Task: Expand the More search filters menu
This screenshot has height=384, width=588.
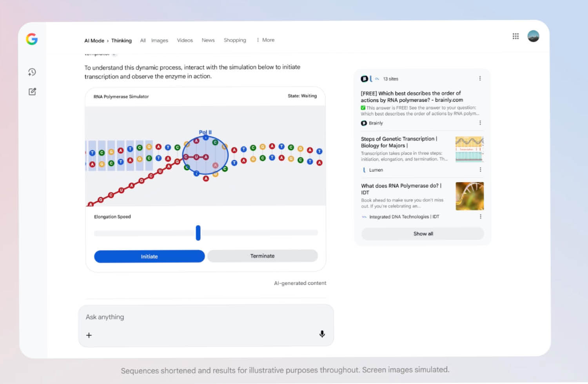Action: point(265,40)
